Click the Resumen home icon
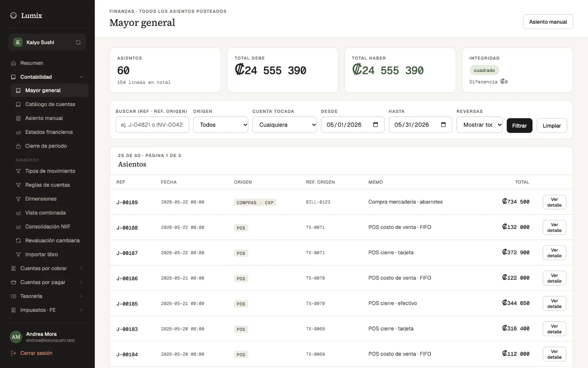Image resolution: width=588 pixels, height=368 pixels. [x=14, y=63]
